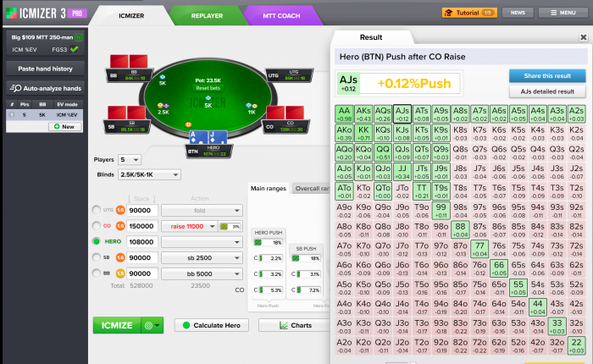Click the SB bet chips showing 2.5K
593x364 pixels.
163,106
